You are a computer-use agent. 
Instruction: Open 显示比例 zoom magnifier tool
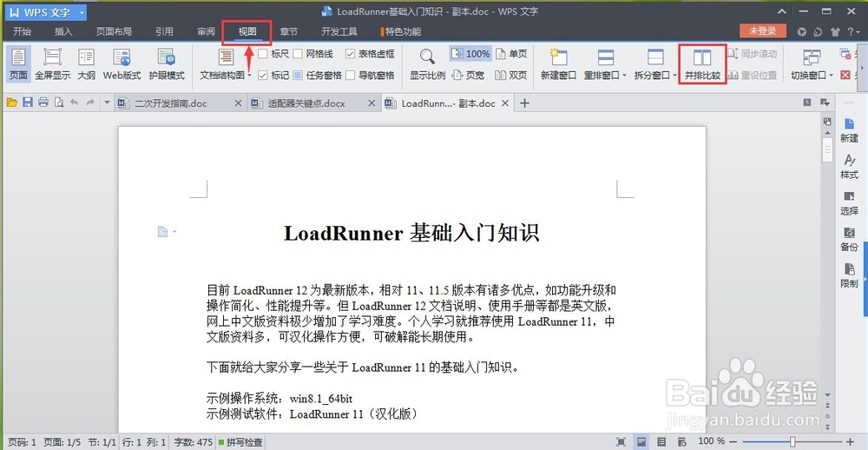click(x=427, y=63)
